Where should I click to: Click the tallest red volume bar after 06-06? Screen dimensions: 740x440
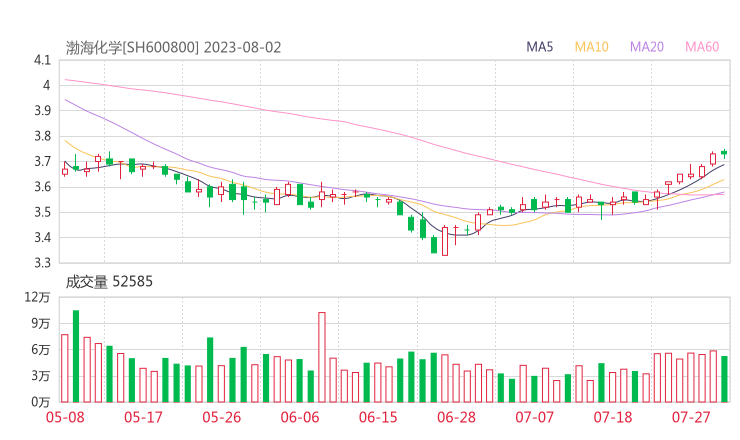point(322,357)
